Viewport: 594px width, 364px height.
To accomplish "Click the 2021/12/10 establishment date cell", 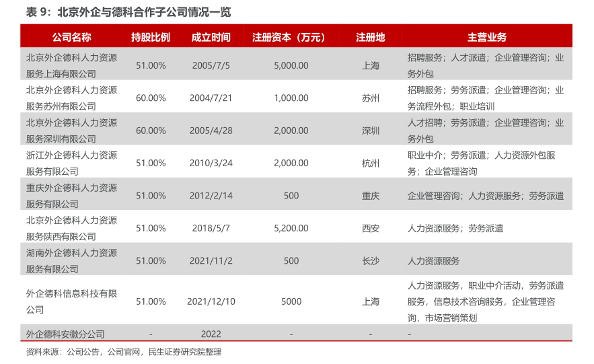I will click(x=211, y=301).
